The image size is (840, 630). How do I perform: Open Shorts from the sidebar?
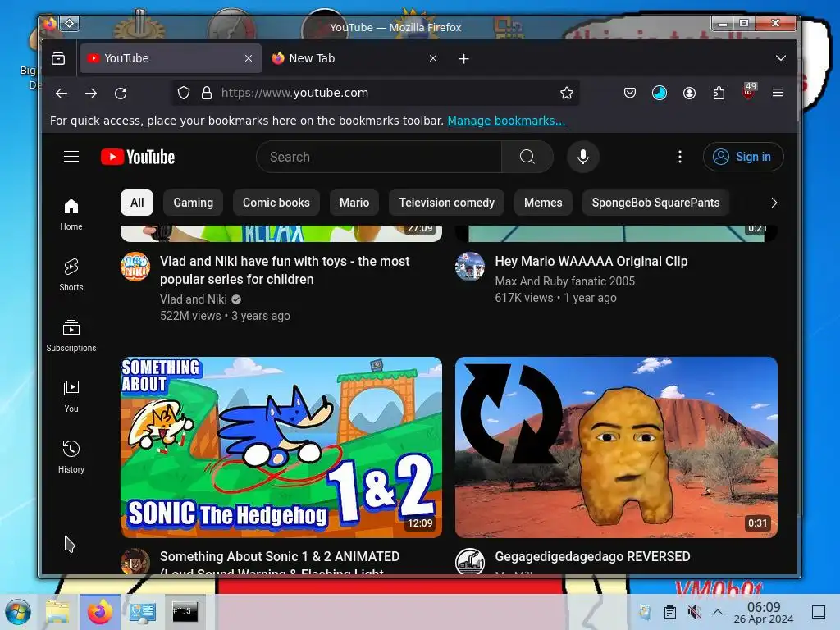click(x=71, y=275)
